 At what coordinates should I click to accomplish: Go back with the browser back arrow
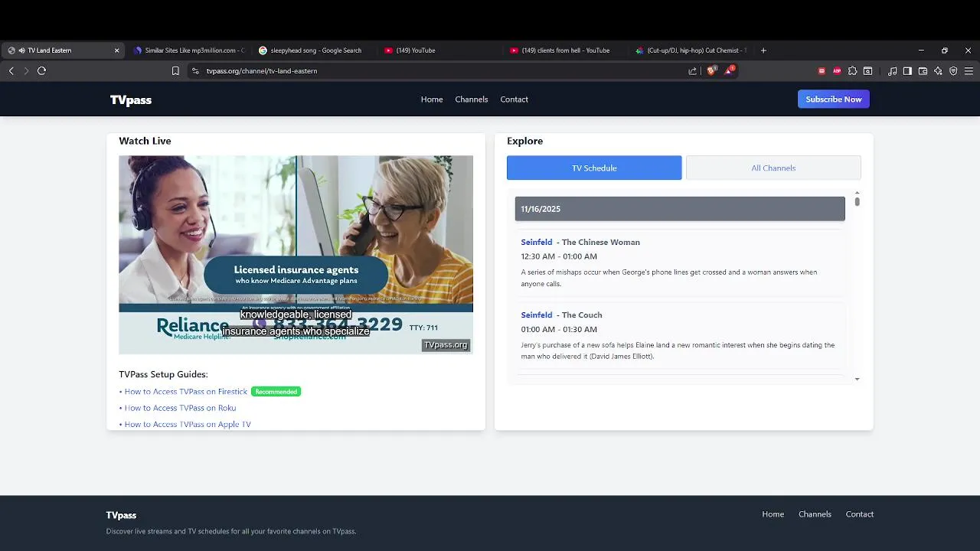pyautogui.click(x=11, y=70)
